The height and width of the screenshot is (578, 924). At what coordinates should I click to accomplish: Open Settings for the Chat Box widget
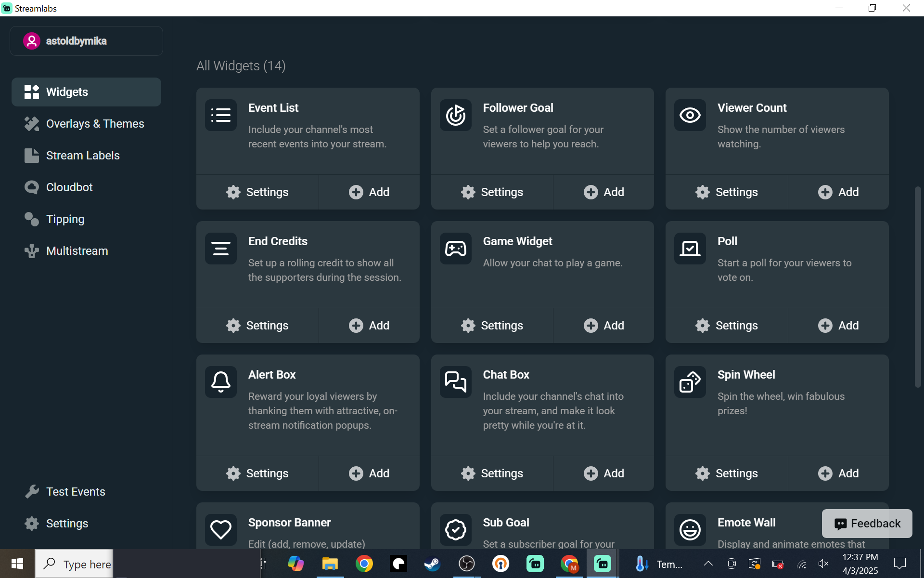[x=492, y=473]
